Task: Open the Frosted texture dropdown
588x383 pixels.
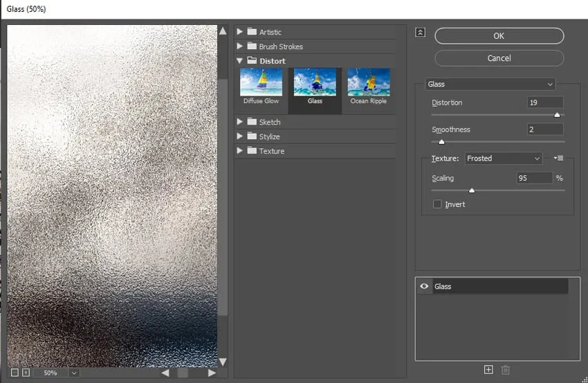Action: pyautogui.click(x=503, y=159)
